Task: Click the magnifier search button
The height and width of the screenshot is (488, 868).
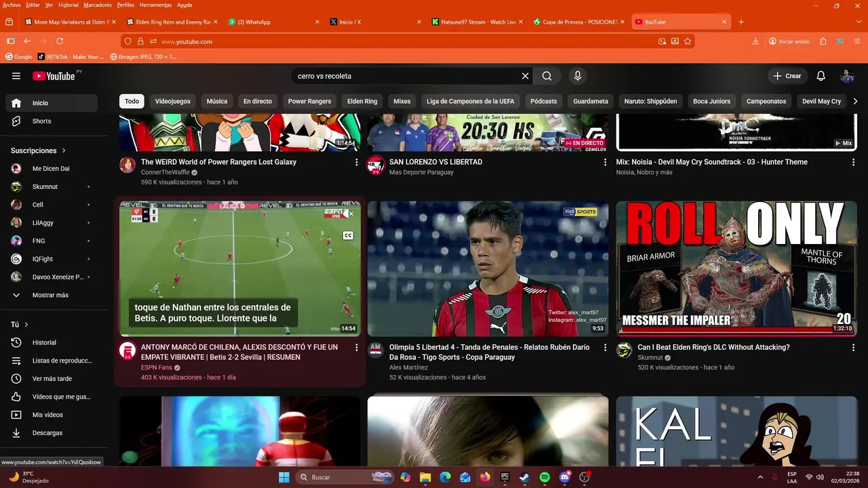Action: pyautogui.click(x=547, y=76)
